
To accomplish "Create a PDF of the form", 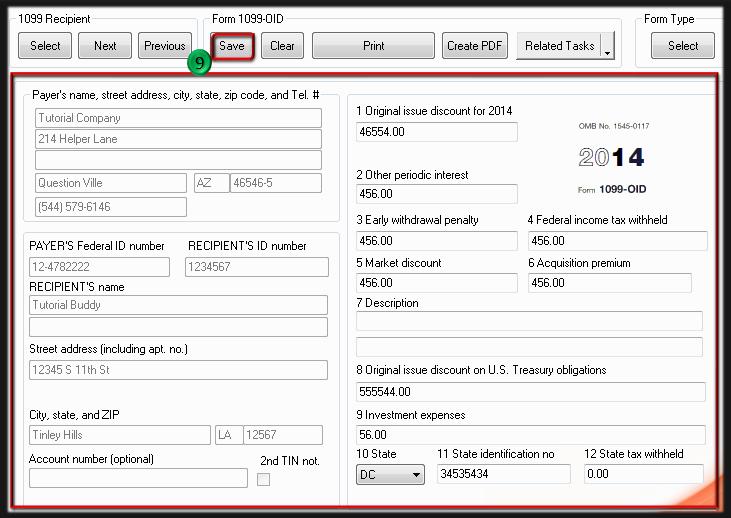I will (x=475, y=46).
